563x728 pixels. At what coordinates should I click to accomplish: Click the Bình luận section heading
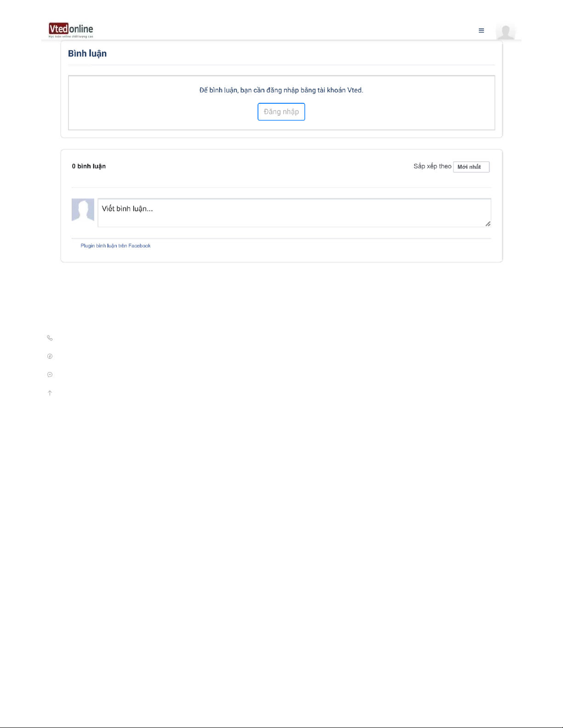tap(87, 53)
